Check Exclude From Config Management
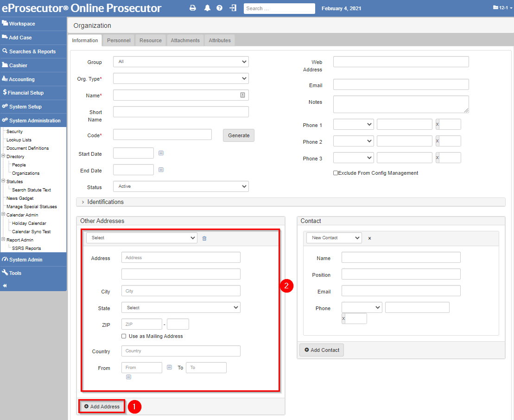This screenshot has height=420, width=514. pyautogui.click(x=336, y=173)
